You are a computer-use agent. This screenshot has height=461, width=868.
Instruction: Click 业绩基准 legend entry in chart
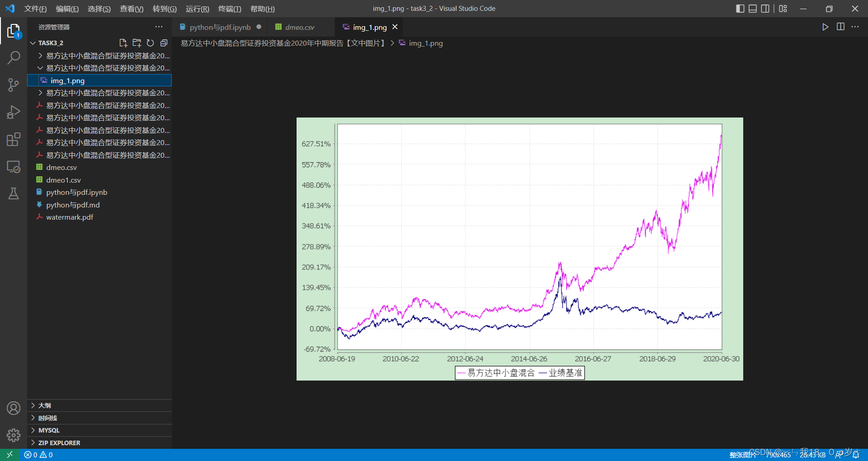(x=561, y=373)
